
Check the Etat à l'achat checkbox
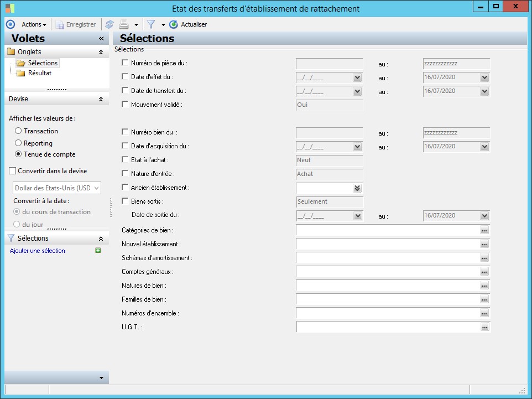125,159
